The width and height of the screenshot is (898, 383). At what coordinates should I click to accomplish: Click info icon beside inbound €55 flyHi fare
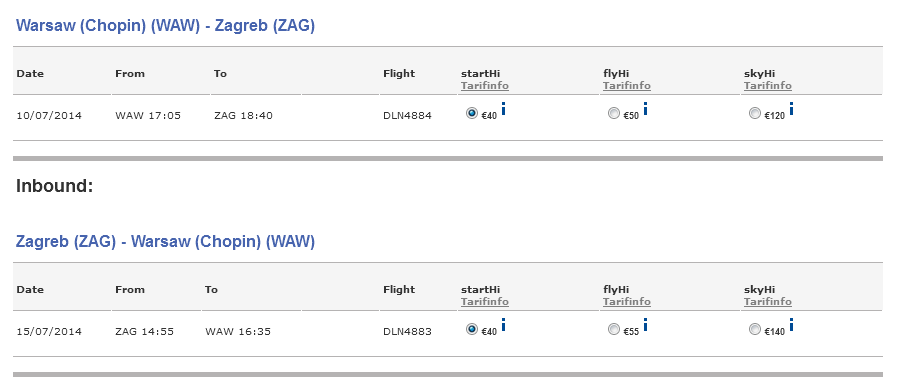pyautogui.click(x=645, y=325)
